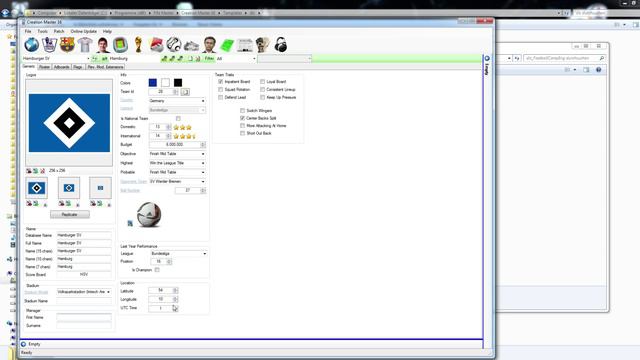Open the Manager editor suited man icon

coord(209,45)
